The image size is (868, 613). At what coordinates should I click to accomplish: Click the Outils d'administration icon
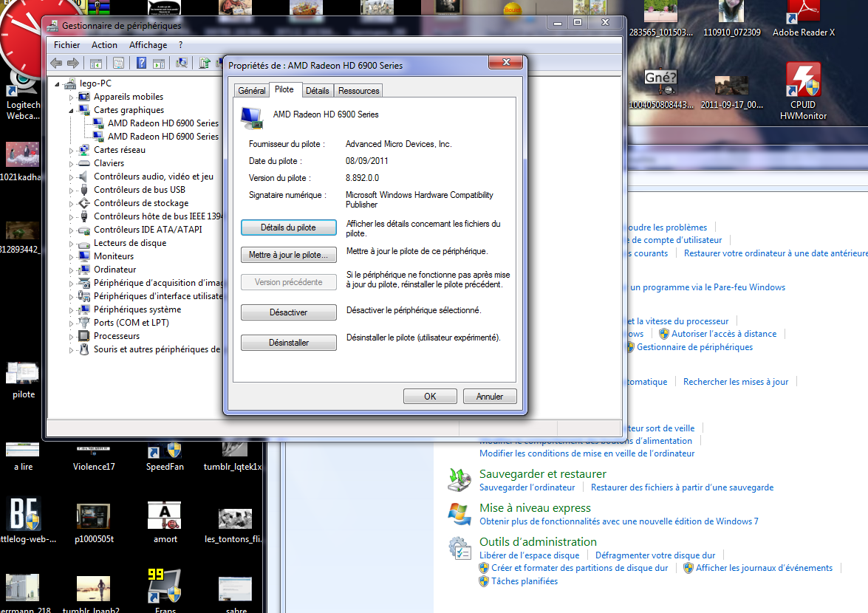[x=460, y=548]
